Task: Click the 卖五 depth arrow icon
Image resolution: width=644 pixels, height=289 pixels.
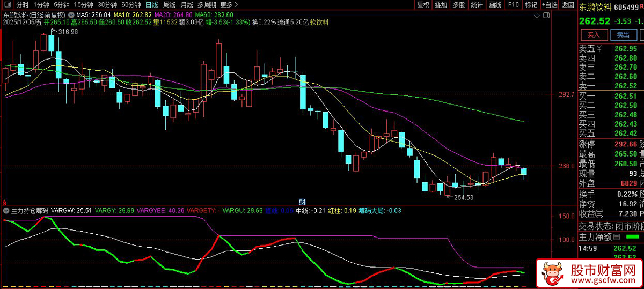Action: coord(600,48)
